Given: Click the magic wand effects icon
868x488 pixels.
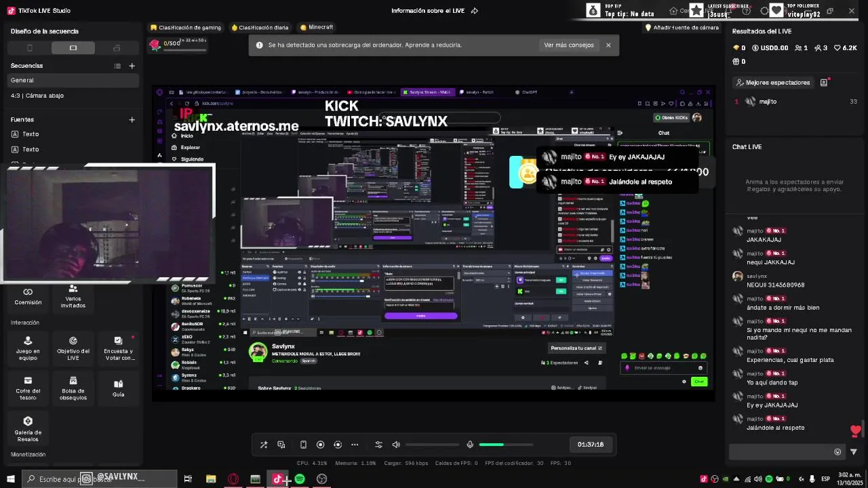Looking at the screenshot, I should (264, 445).
